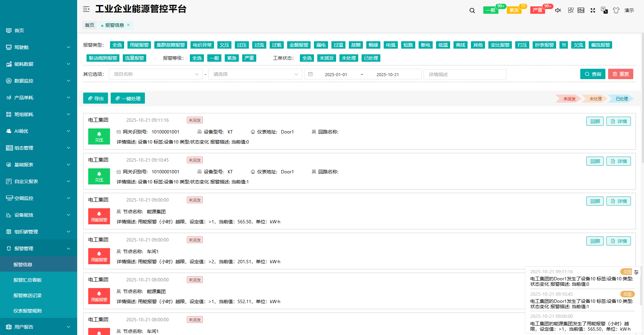Click the red 用能报警 icon for 09:00:00 能源集团
This screenshot has width=644, height=335.
[x=99, y=216]
